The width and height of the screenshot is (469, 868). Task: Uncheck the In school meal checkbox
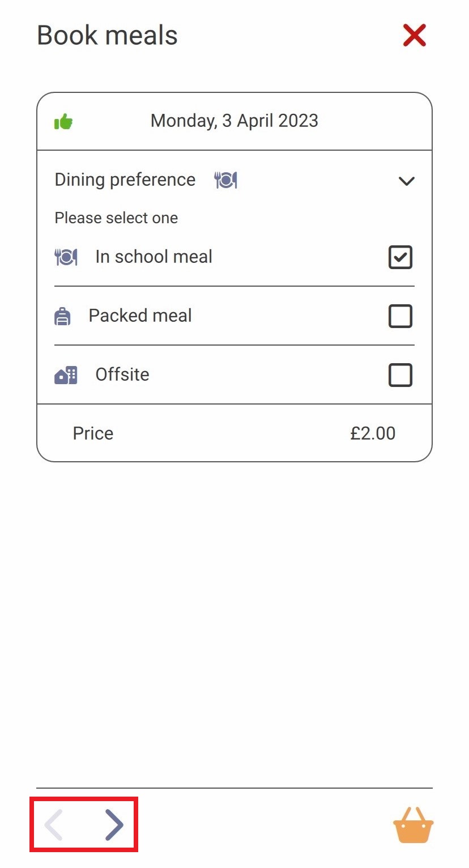[400, 257]
